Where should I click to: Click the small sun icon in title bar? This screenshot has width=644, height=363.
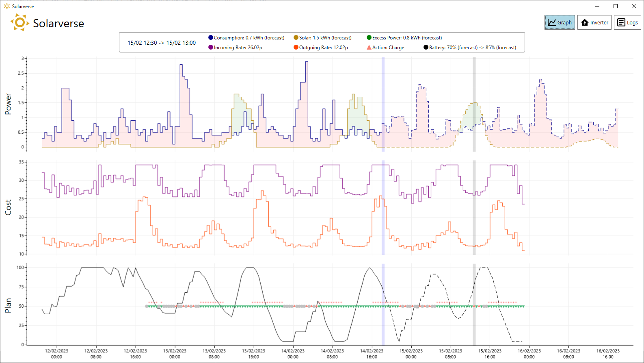(7, 6)
